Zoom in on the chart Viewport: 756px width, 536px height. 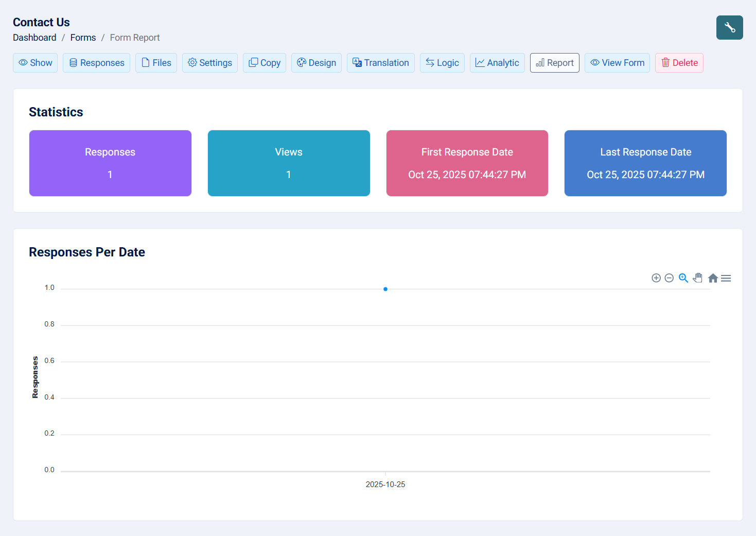pyautogui.click(x=656, y=278)
